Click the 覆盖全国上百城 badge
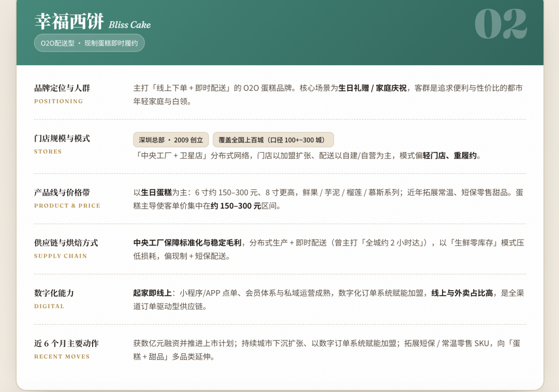 [x=273, y=140]
